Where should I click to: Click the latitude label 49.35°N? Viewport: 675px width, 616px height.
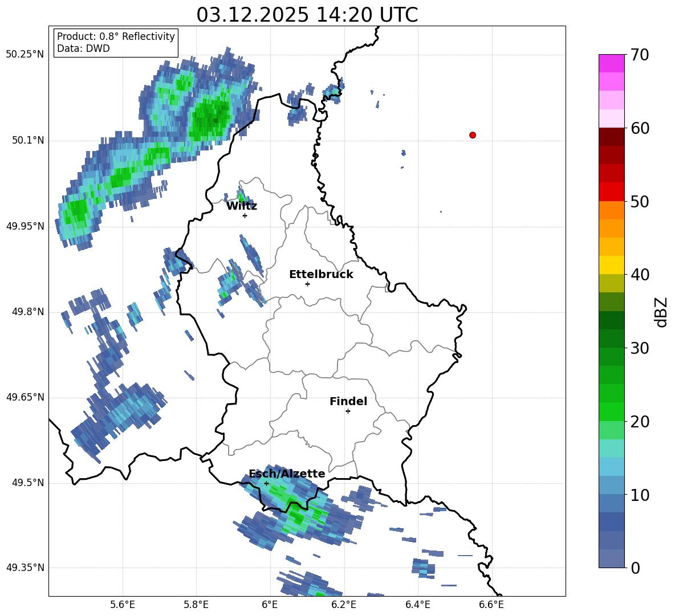click(x=25, y=568)
